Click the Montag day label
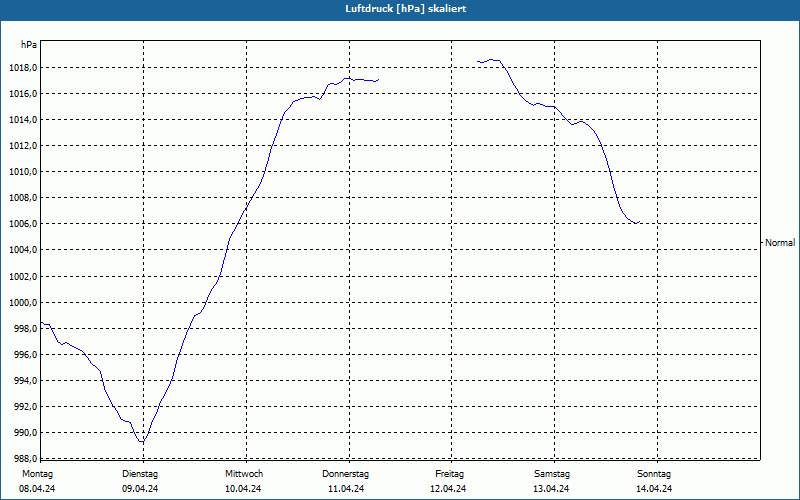Image resolution: width=800 pixels, height=500 pixels. (37, 474)
